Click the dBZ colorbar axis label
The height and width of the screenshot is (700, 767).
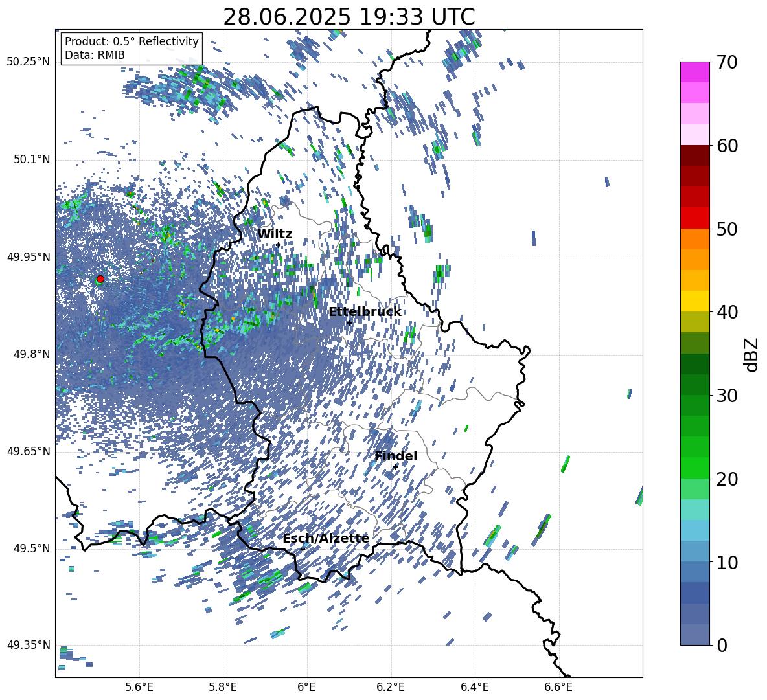(x=752, y=354)
